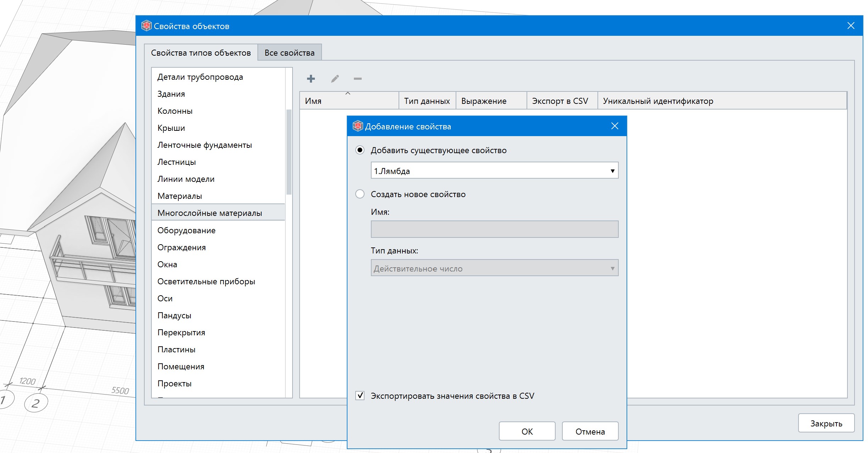
Task: Sort by the Имя column header
Action: click(x=349, y=101)
